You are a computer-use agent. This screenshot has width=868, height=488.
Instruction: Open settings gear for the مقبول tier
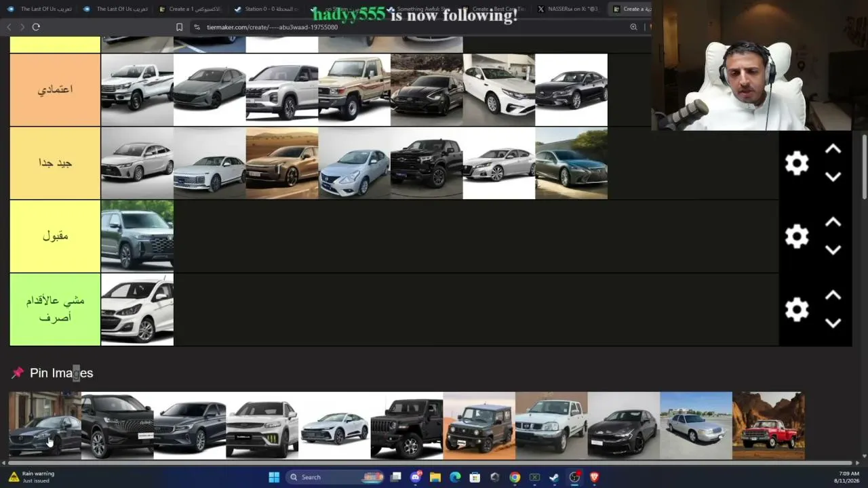coord(797,237)
